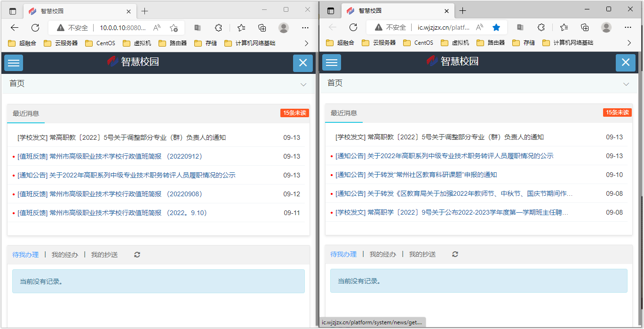Open settings ellipsis menu in left window

[x=305, y=28]
